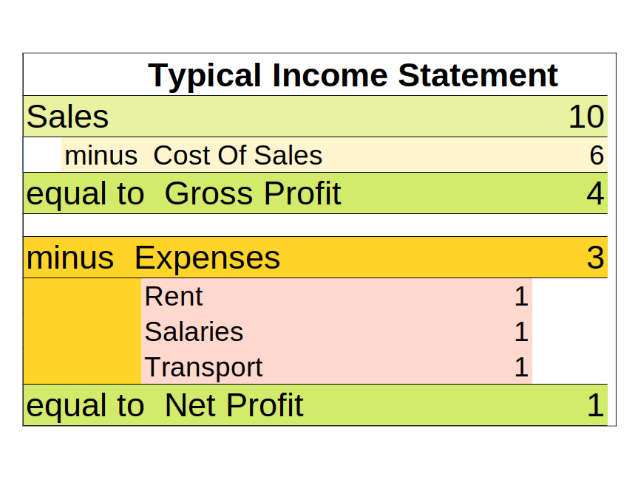Click the Expenses total value 3
640x480 pixels.
(x=595, y=258)
